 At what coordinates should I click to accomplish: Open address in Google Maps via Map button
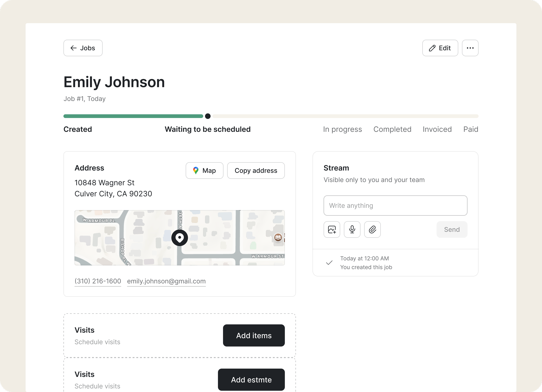click(204, 170)
